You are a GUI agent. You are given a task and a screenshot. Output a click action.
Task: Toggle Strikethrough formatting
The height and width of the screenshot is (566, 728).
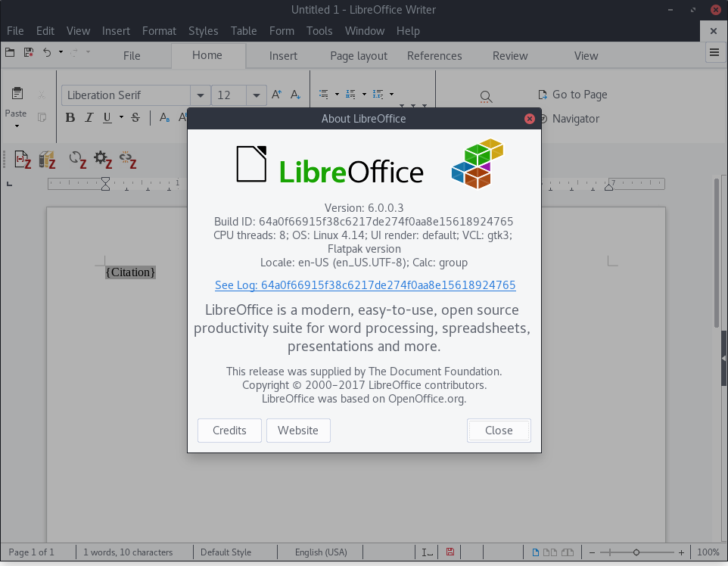tap(135, 117)
